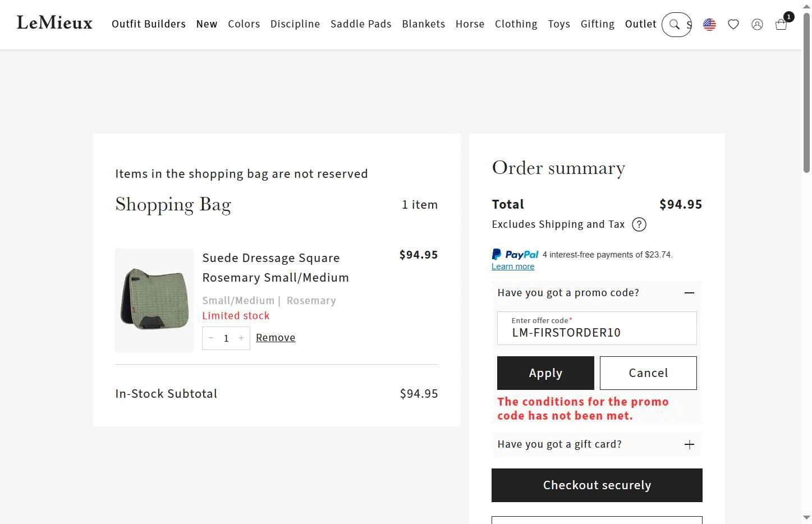
Task: Apply the promo code
Action: pyautogui.click(x=545, y=373)
